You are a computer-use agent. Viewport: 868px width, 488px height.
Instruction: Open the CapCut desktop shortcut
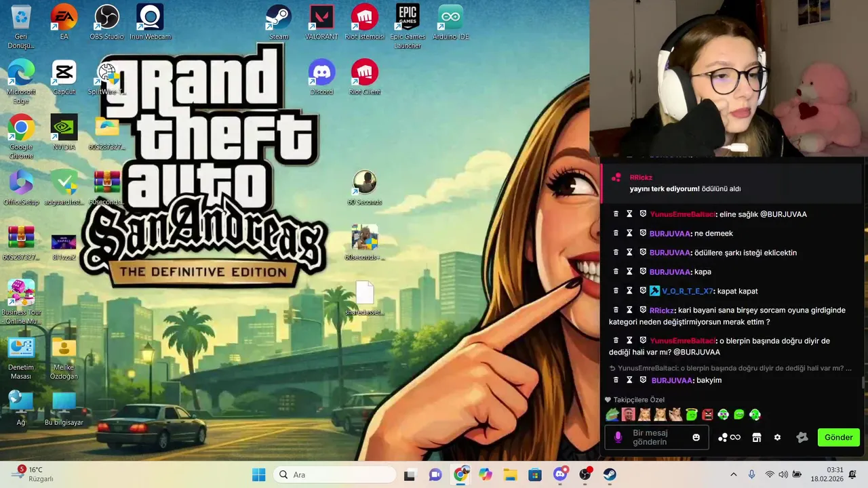(64, 77)
